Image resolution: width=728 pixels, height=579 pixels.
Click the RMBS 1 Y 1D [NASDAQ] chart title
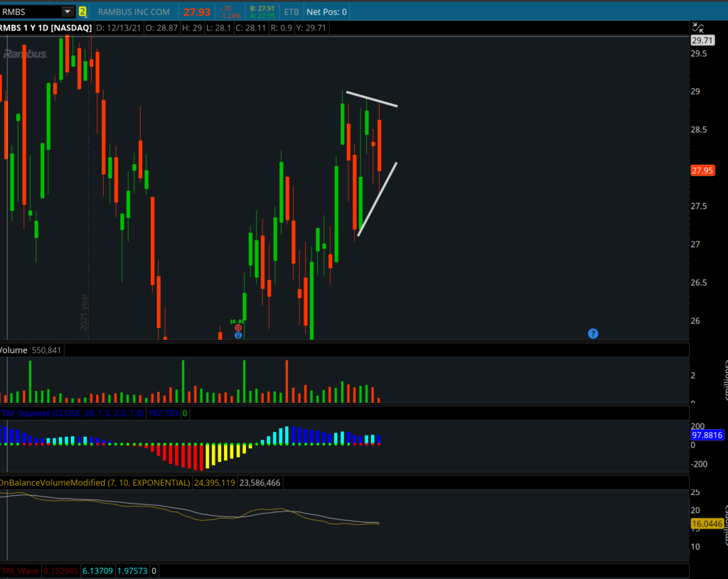tap(45, 28)
